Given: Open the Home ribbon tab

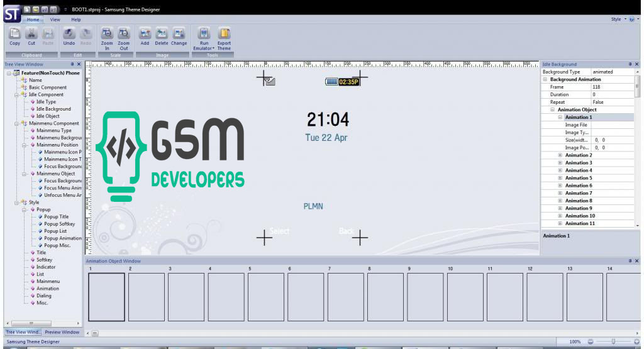Looking at the screenshot, I should 33,19.
